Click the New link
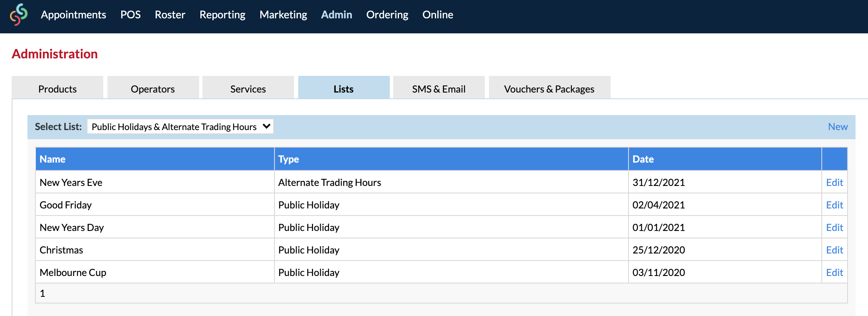 [838, 127]
